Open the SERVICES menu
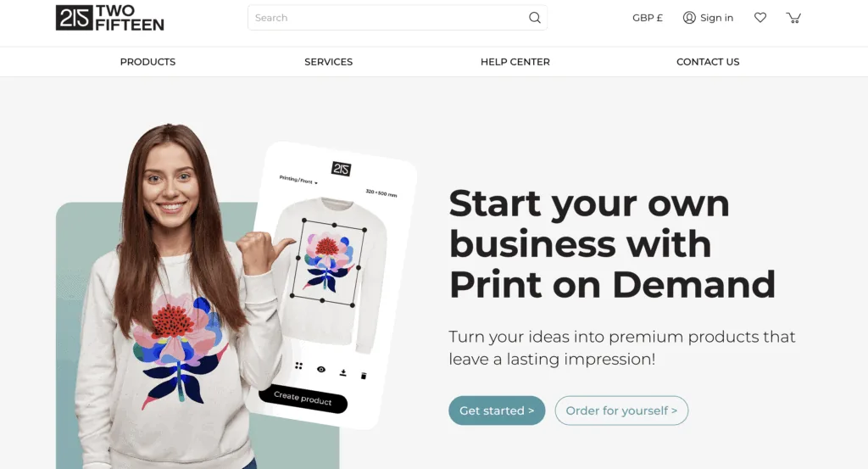The image size is (868, 469). point(328,62)
